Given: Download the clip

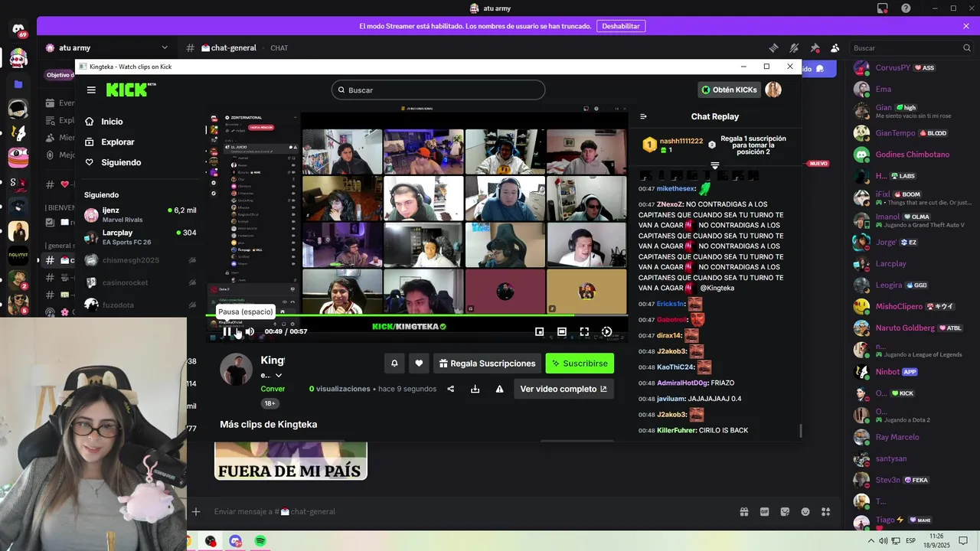Looking at the screenshot, I should click(475, 389).
